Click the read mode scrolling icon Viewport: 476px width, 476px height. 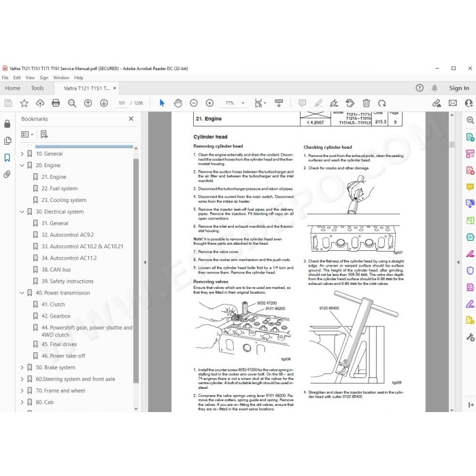coord(279,103)
